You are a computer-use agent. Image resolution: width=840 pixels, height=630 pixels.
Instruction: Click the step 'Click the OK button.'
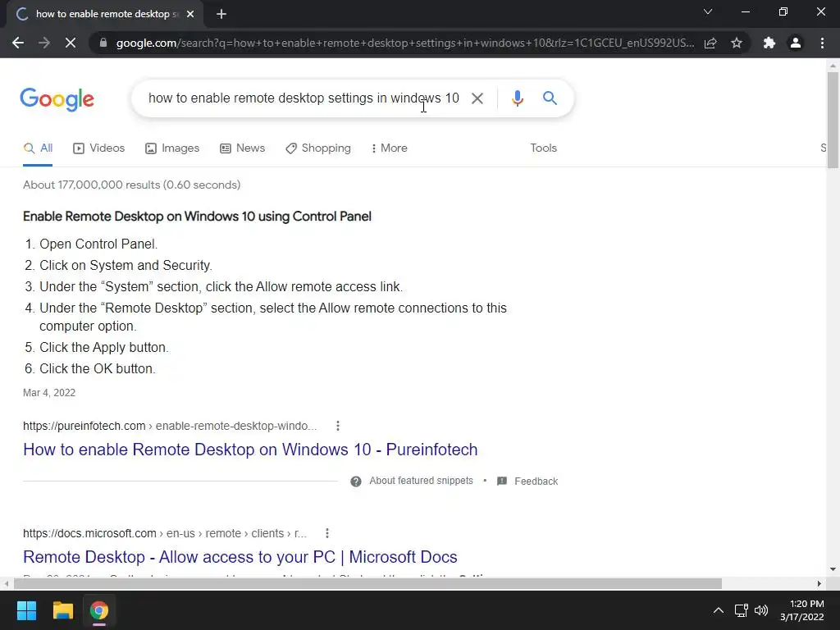point(97,368)
